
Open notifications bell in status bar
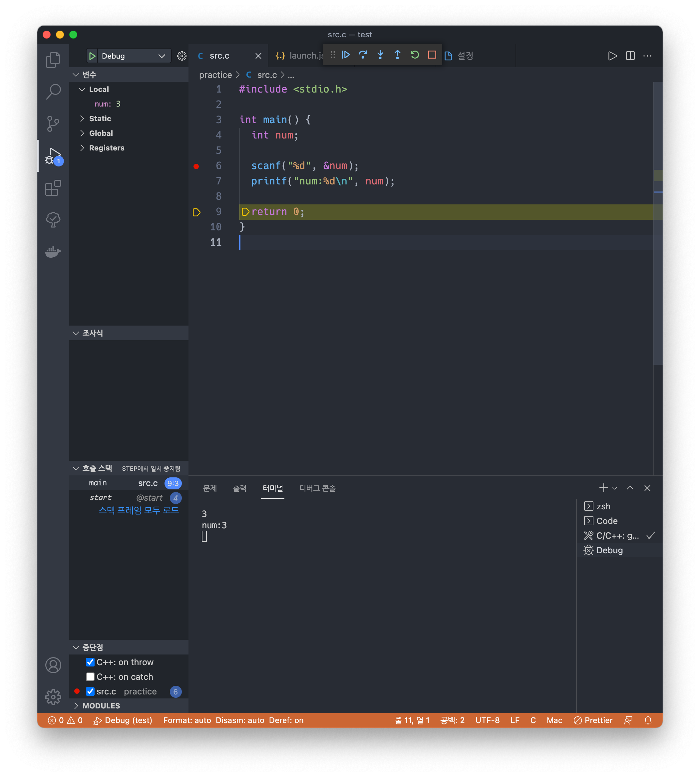click(x=648, y=720)
